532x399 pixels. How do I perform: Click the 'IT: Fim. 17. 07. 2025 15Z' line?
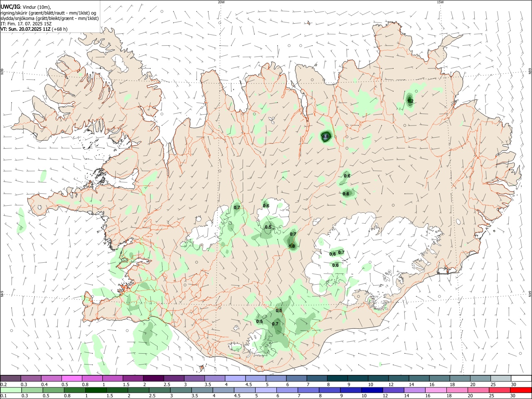26,24
